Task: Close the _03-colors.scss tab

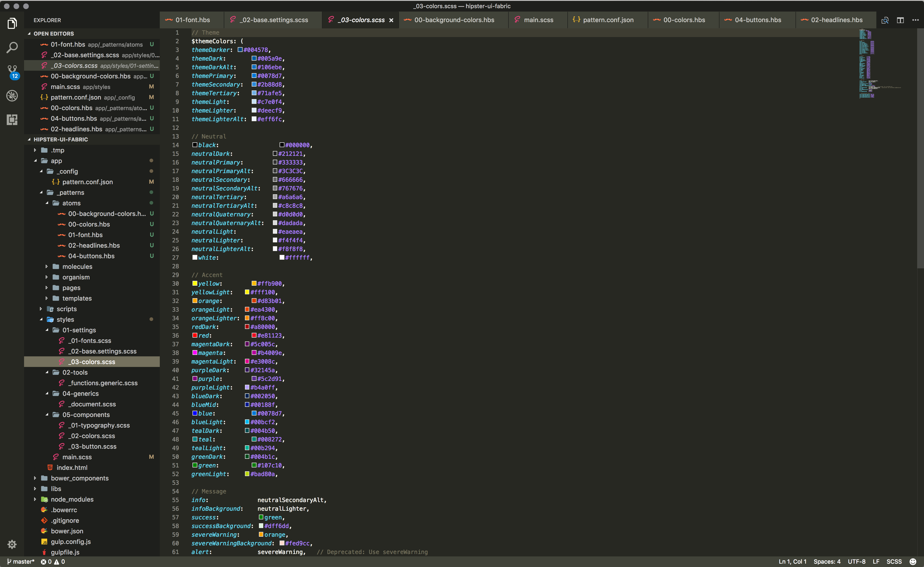Action: [391, 20]
